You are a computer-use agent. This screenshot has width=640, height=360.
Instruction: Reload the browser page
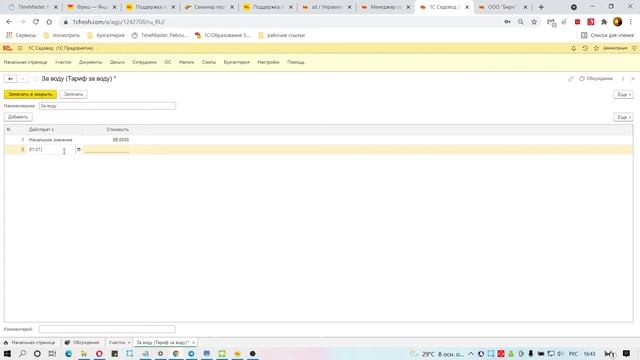coord(36,22)
